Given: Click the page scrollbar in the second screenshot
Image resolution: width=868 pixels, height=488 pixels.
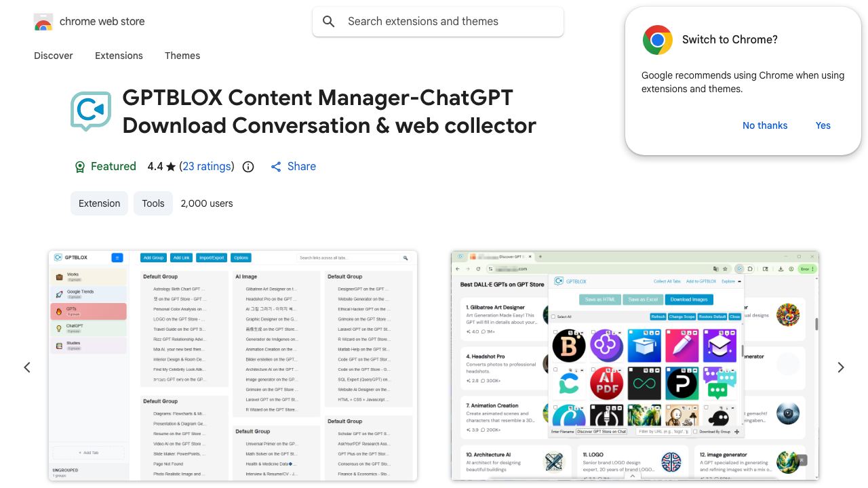Looking at the screenshot, I should click(816, 324).
